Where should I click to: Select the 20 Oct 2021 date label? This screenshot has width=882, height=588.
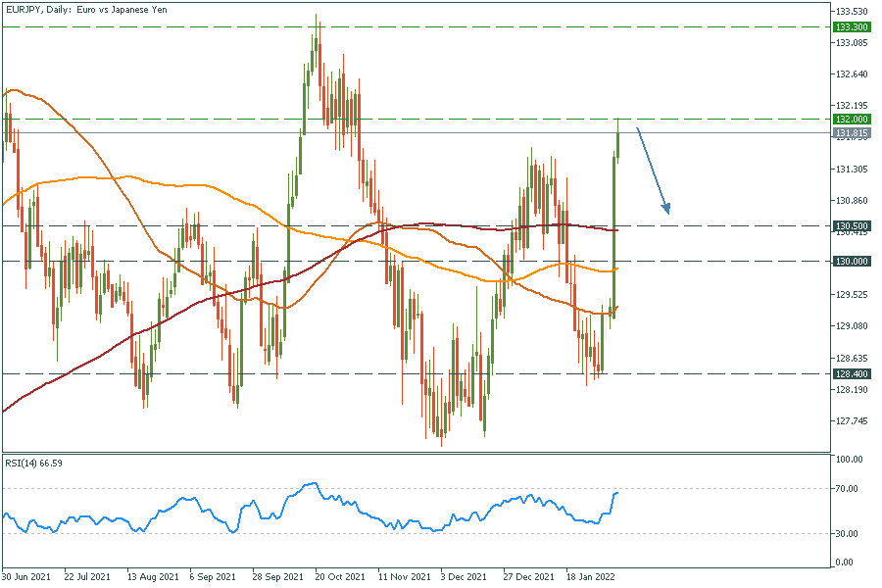tap(339, 577)
